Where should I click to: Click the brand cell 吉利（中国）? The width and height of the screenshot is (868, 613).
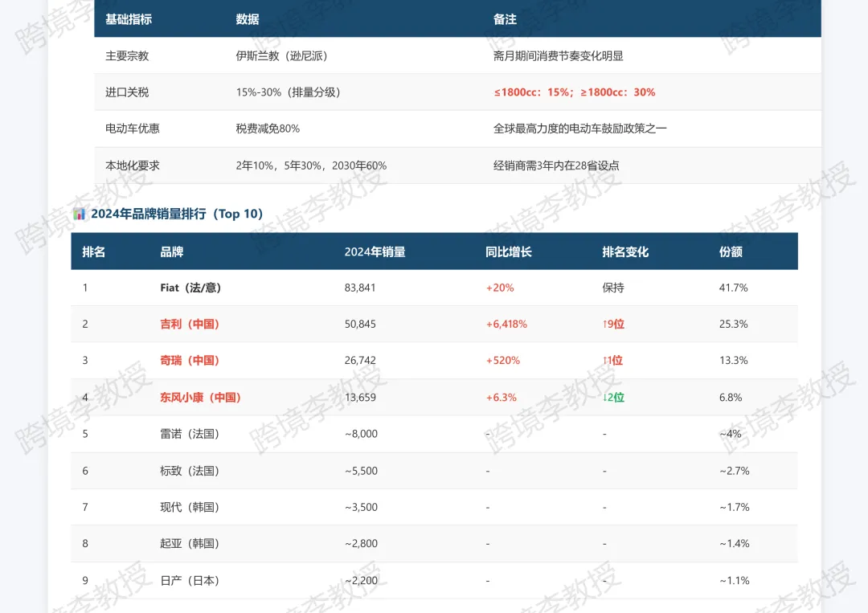[190, 325]
